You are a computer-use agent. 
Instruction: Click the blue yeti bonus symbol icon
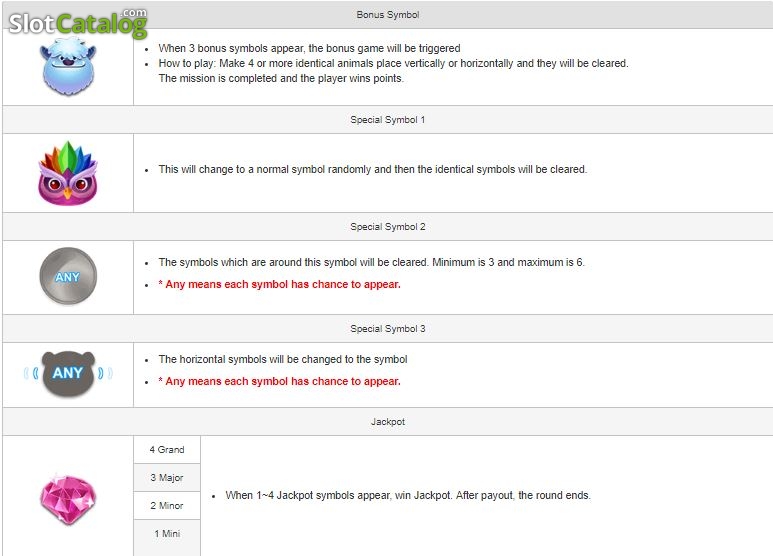pyautogui.click(x=68, y=67)
